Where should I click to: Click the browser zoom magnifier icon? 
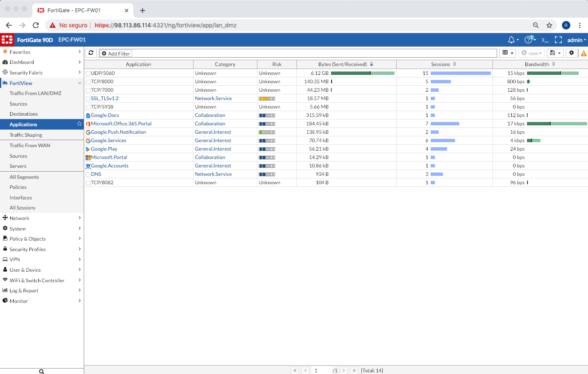[535, 25]
